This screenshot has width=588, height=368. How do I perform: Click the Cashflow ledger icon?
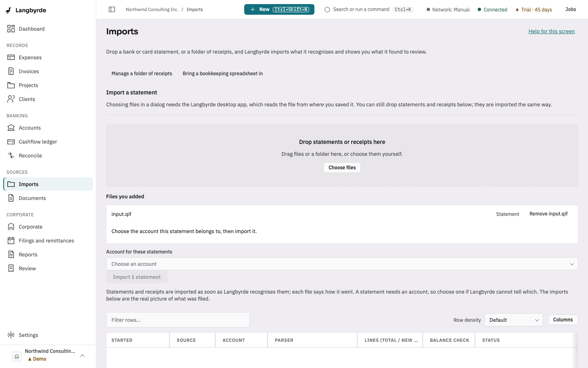pyautogui.click(x=11, y=141)
